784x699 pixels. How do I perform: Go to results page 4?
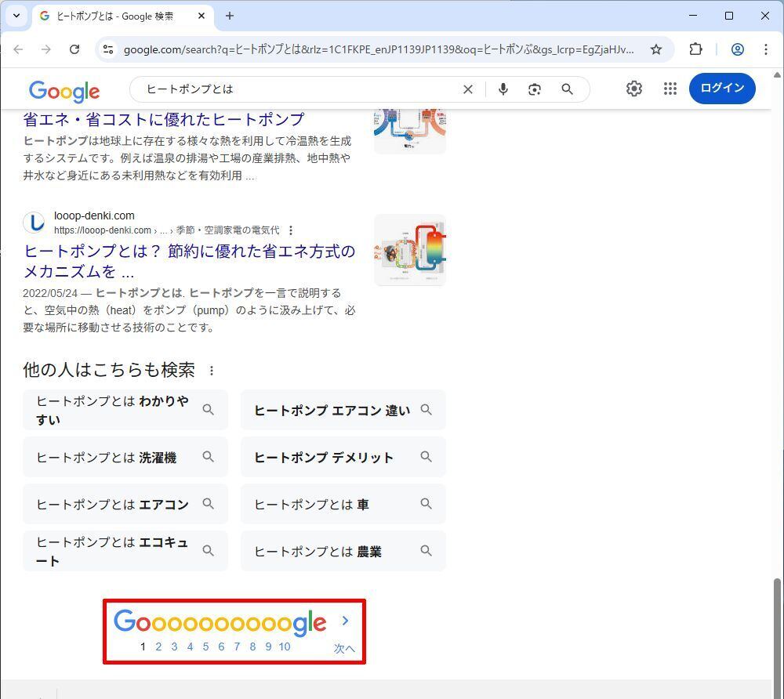[190, 647]
